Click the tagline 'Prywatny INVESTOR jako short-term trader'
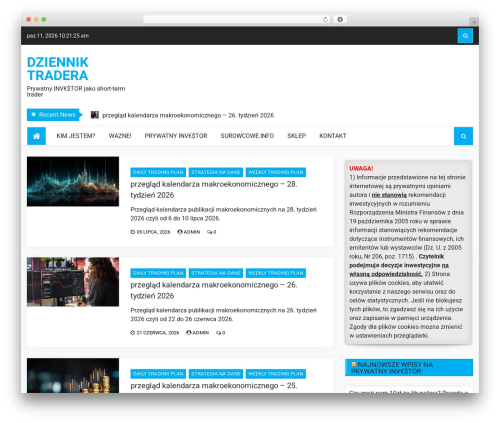The width and height of the screenshot is (500, 423). [76, 91]
